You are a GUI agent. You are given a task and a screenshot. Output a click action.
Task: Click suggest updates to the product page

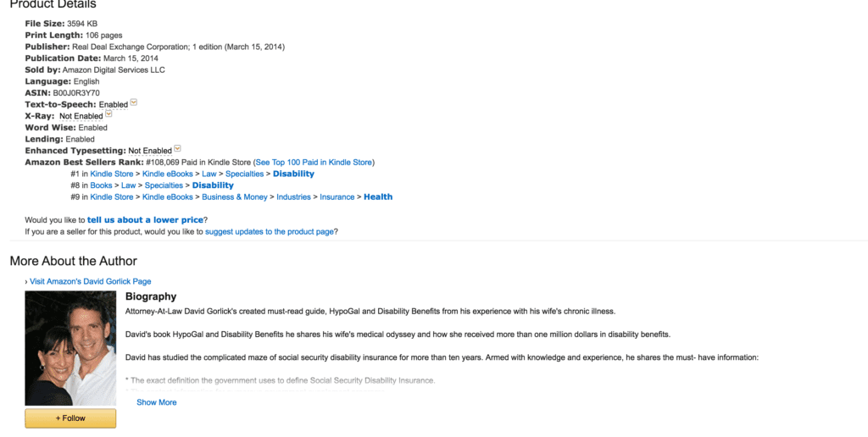pyautogui.click(x=270, y=232)
